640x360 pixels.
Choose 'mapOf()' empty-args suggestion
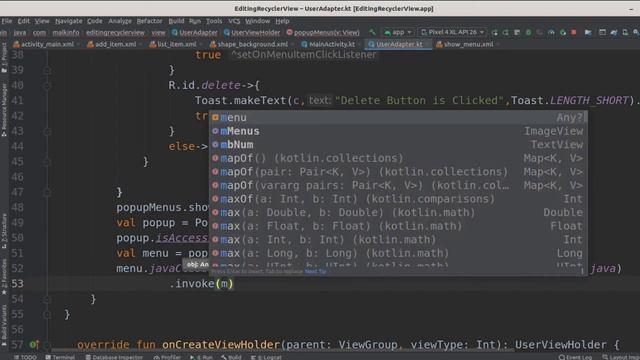[x=398, y=158]
